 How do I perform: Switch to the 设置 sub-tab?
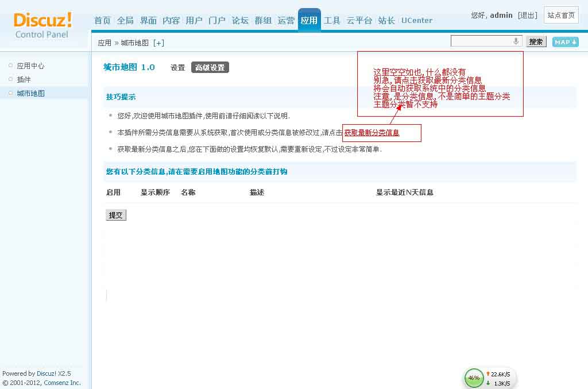click(x=178, y=68)
